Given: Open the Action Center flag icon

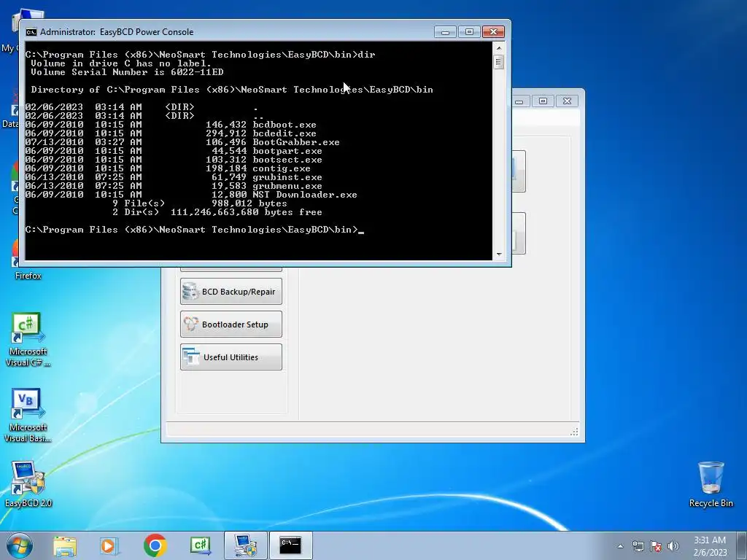Looking at the screenshot, I should point(656,546).
